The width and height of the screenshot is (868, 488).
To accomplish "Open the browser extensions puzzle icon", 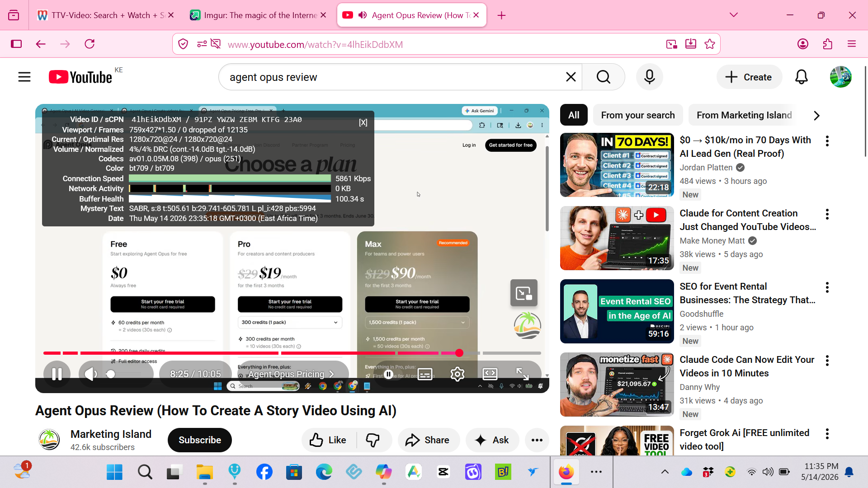I will [x=828, y=44].
